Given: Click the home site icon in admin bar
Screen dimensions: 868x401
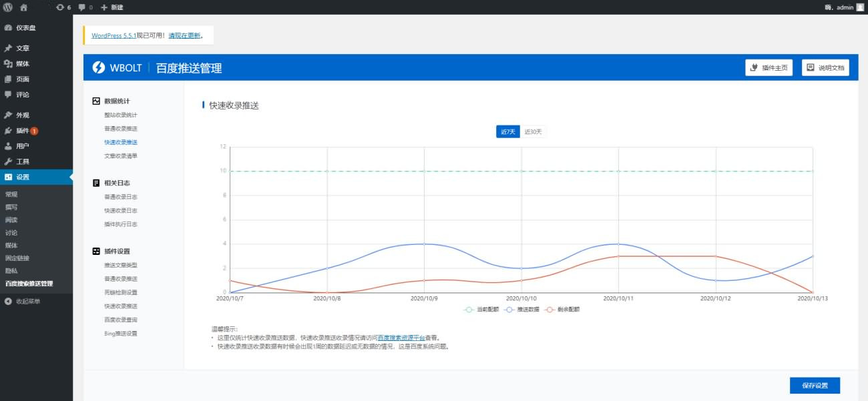Looking at the screenshot, I should point(24,7).
